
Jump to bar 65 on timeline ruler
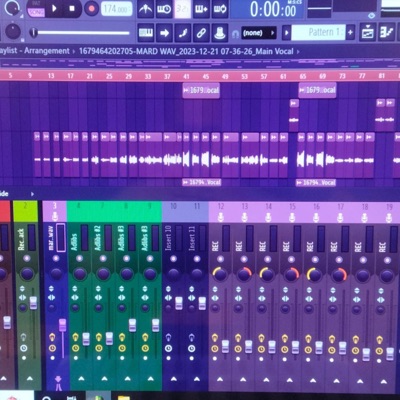[x=303, y=76]
